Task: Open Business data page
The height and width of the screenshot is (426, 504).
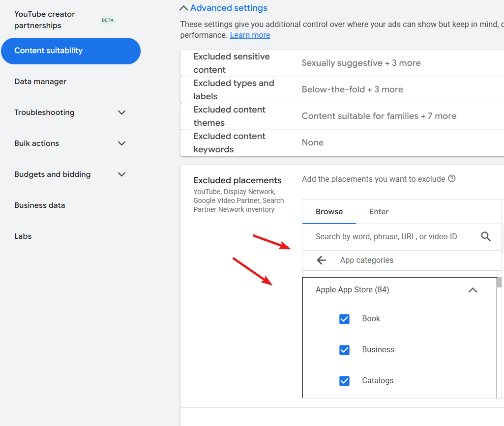Action: [39, 205]
